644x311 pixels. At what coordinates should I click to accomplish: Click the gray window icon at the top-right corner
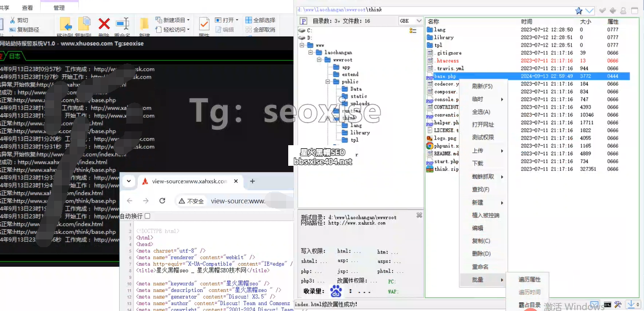tap(634, 10)
